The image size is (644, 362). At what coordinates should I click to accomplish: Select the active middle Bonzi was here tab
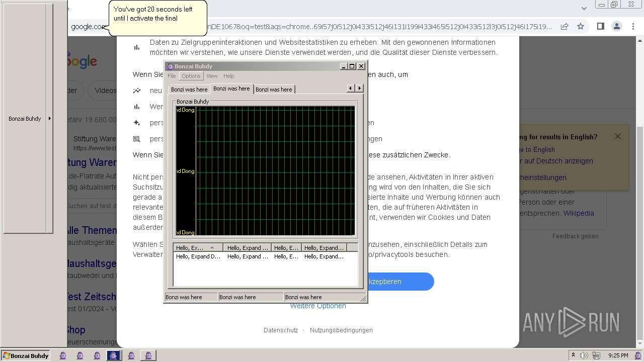(x=231, y=88)
